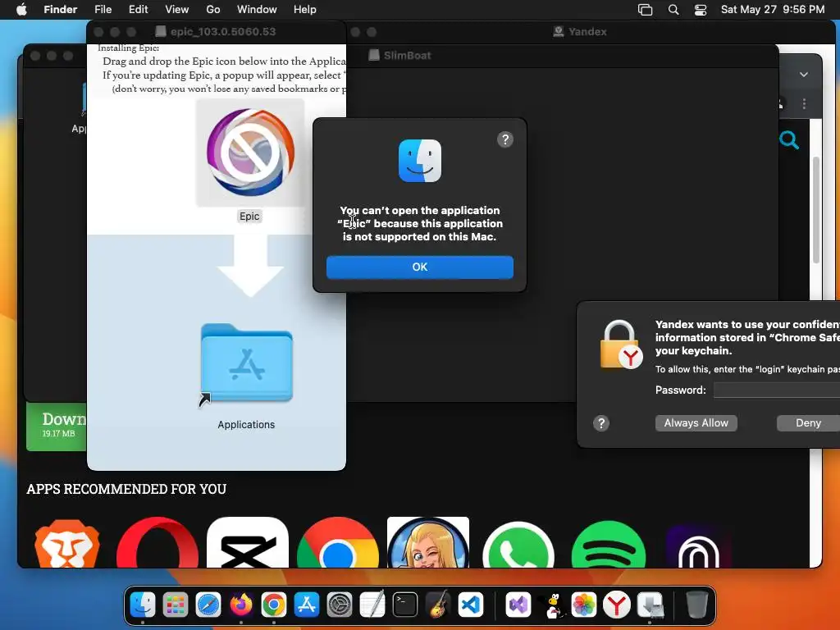Open Safari from the Dock
The image size is (840, 630).
point(208,605)
